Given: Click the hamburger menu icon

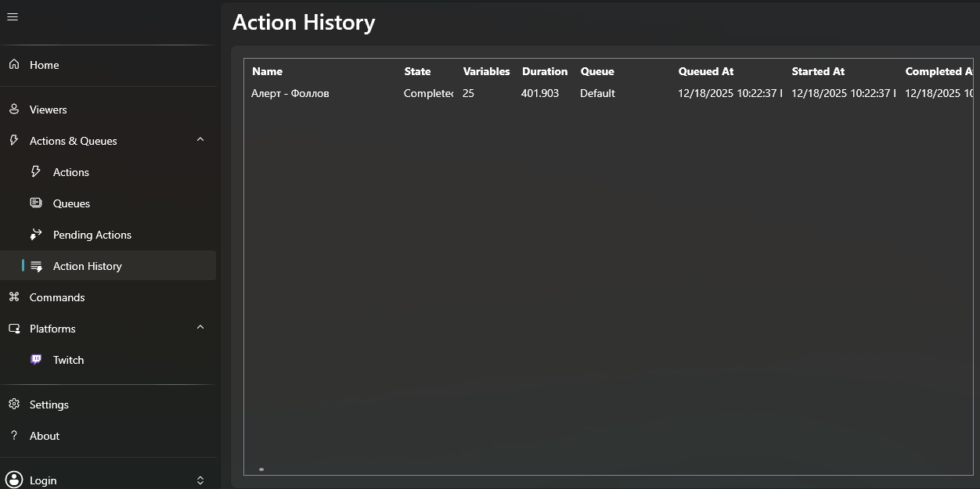Looking at the screenshot, I should [13, 17].
